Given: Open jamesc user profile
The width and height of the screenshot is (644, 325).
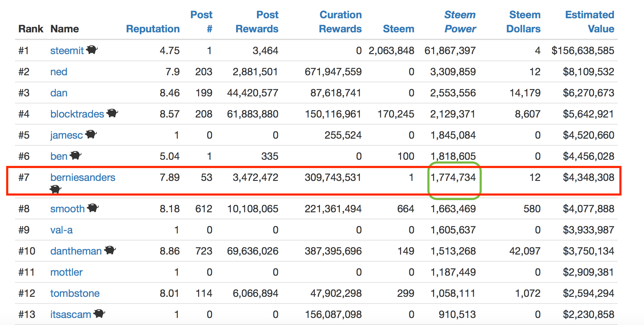Looking at the screenshot, I should click(x=67, y=135).
